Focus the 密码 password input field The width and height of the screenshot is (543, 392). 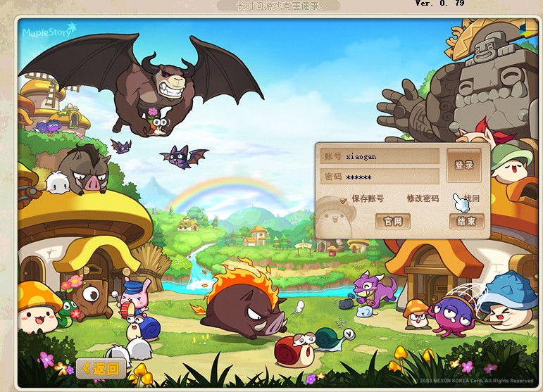click(x=380, y=177)
